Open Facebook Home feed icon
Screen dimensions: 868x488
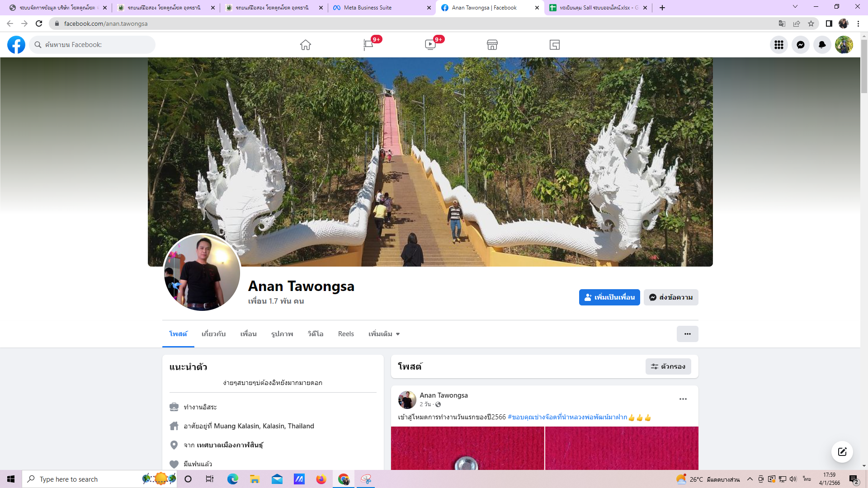point(306,45)
